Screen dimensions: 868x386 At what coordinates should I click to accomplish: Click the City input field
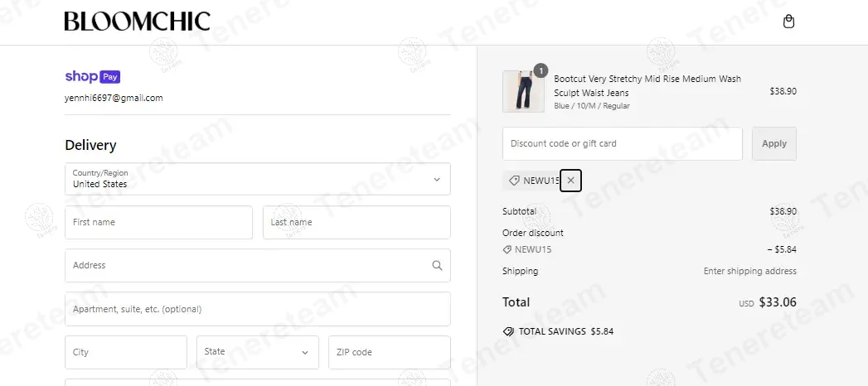(x=126, y=352)
